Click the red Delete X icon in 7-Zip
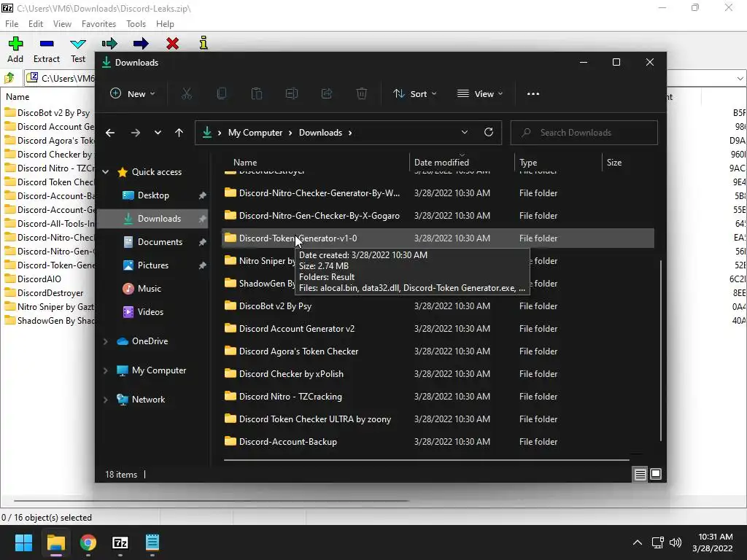Image resolution: width=747 pixels, height=560 pixels. click(x=172, y=44)
